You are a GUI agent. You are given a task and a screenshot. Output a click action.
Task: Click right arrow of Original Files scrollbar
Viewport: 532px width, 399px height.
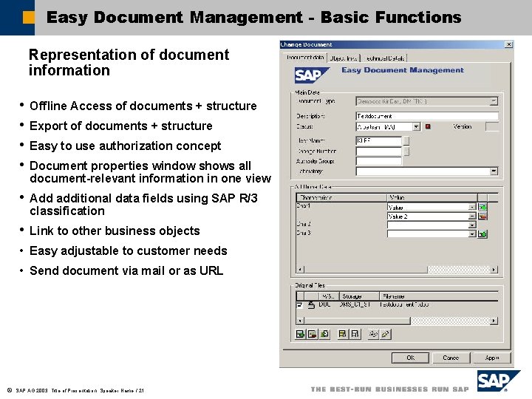point(494,320)
